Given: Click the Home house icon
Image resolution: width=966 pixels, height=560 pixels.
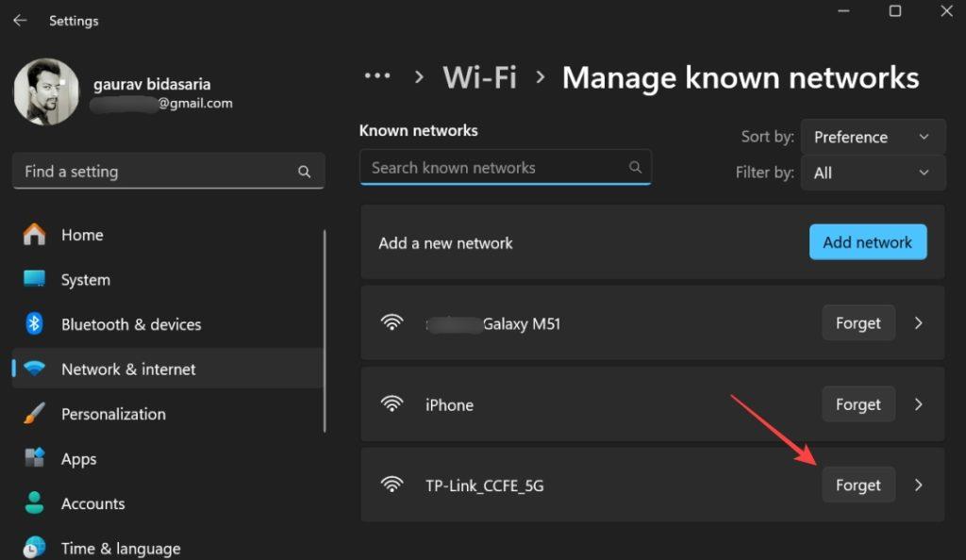Looking at the screenshot, I should pos(35,235).
